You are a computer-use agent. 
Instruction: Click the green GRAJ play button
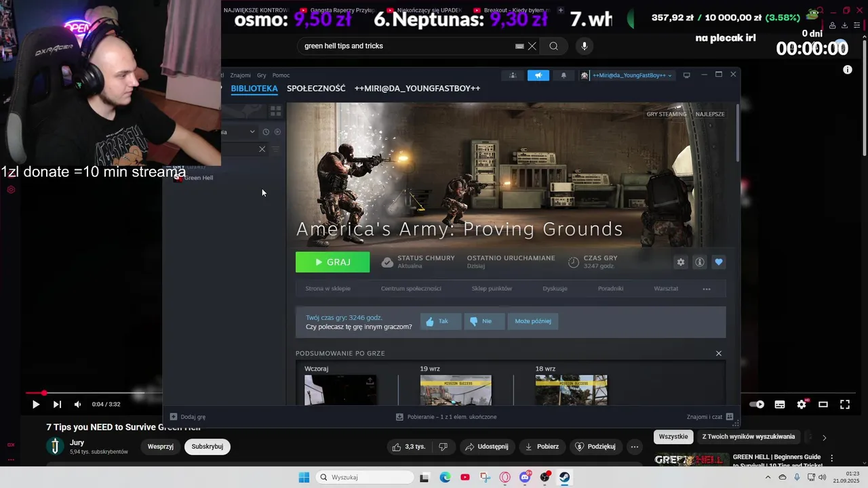[x=332, y=262]
